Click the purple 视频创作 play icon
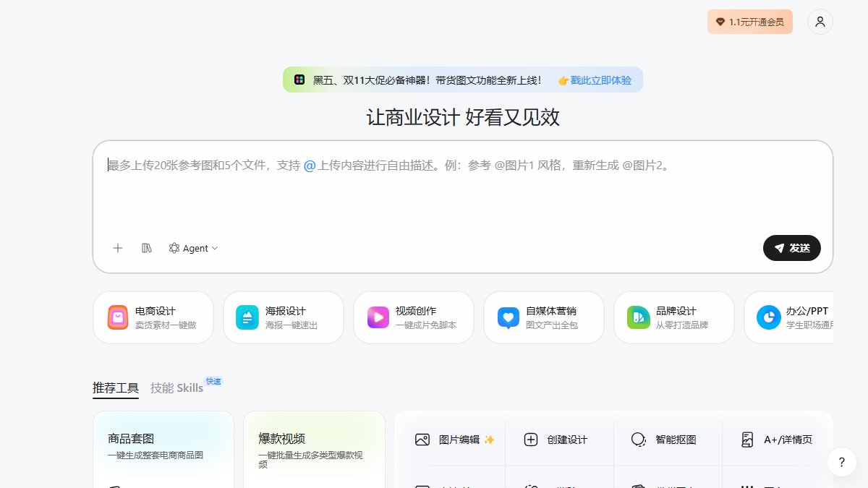868x488 pixels. pyautogui.click(x=378, y=317)
